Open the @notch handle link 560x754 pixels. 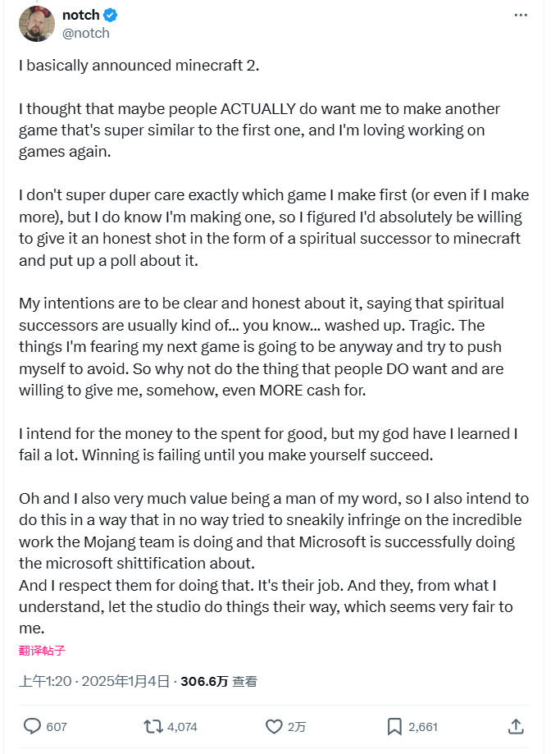(85, 34)
